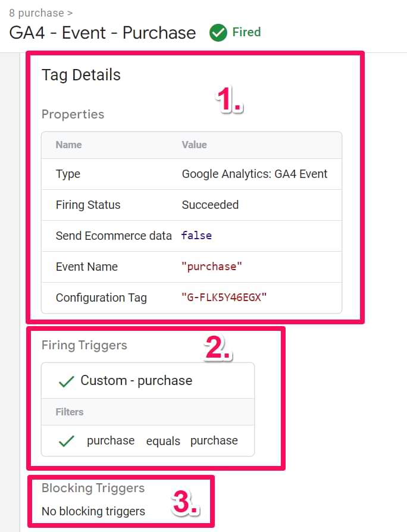
Task: Click the Name column header
Action: (68, 145)
